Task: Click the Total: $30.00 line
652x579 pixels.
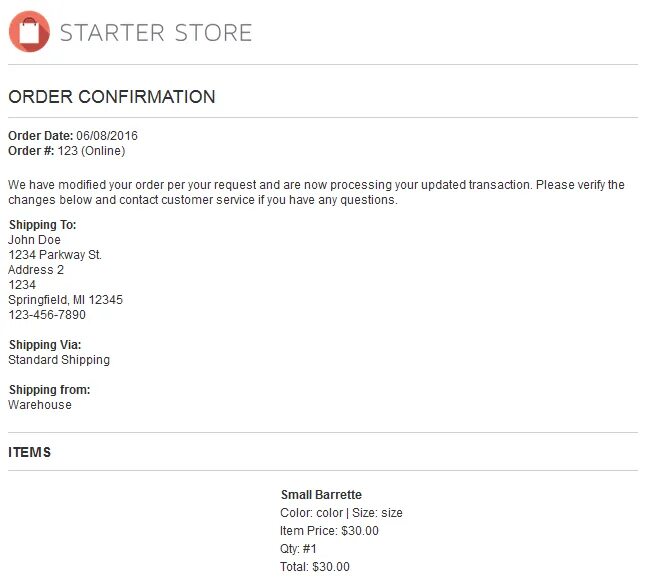Action: click(315, 566)
